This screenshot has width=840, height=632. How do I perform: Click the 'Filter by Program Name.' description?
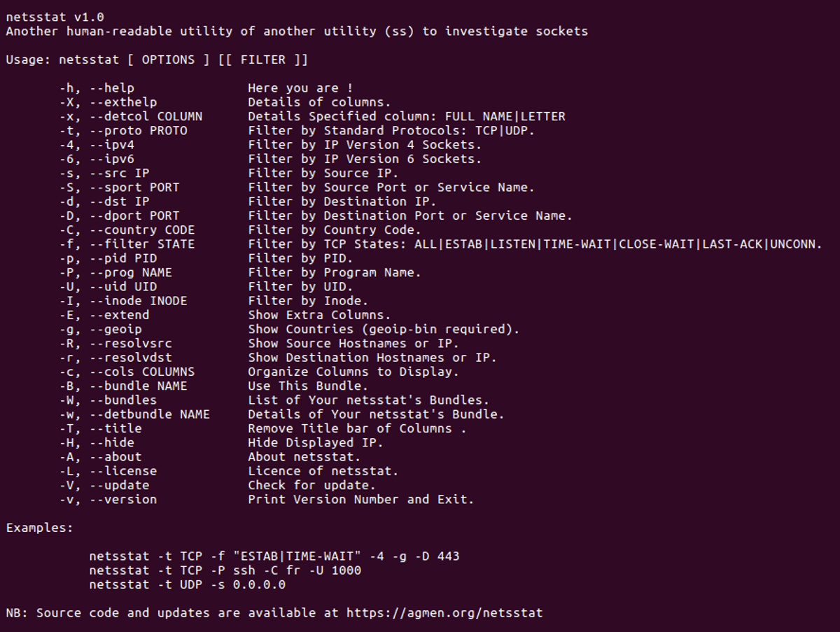[x=334, y=272]
